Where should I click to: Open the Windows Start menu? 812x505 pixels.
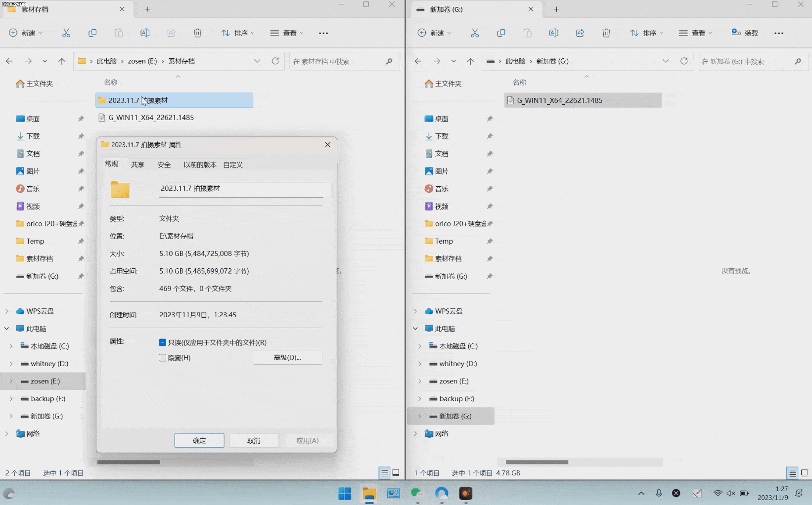345,493
